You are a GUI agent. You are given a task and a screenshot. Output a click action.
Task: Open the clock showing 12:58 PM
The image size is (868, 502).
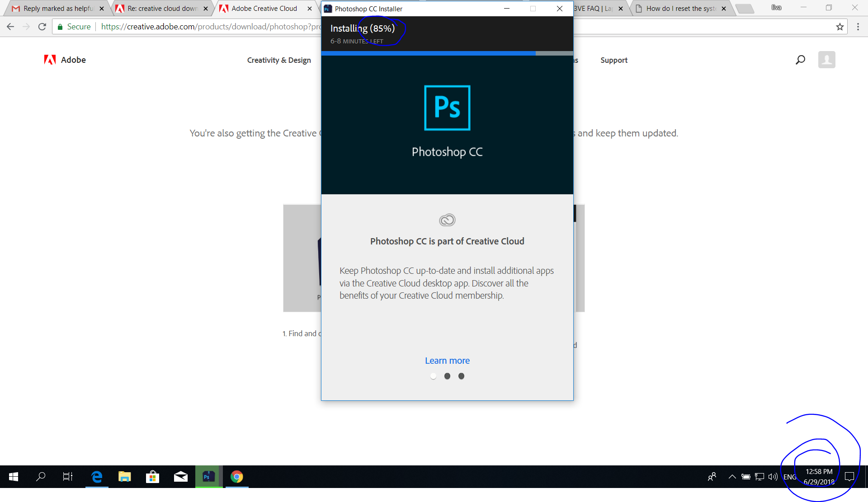tap(819, 477)
